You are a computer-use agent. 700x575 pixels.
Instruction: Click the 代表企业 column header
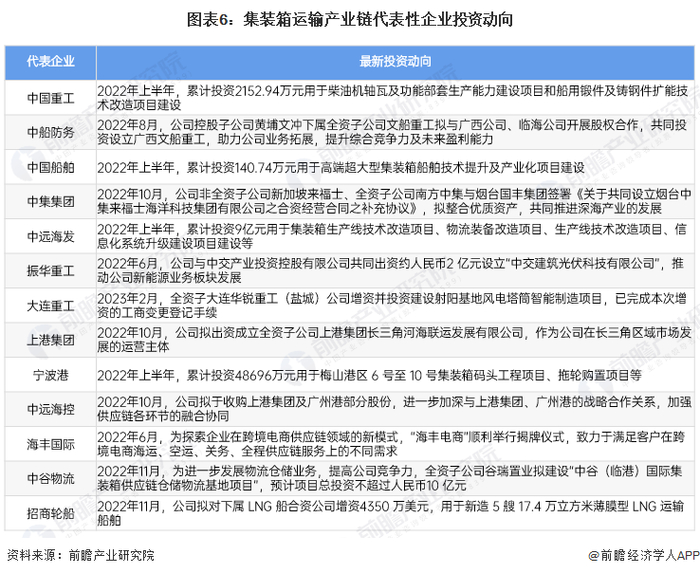pos(50,62)
